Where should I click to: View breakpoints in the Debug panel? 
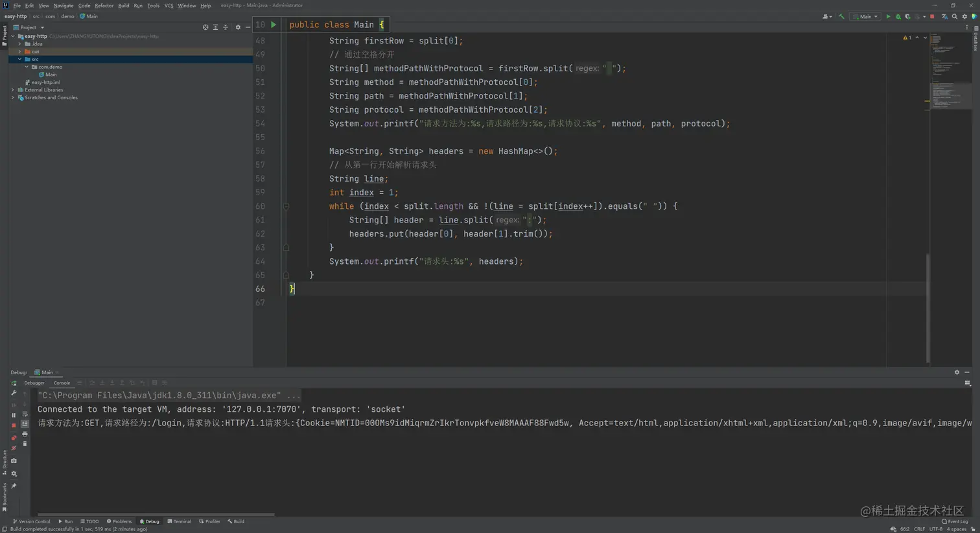coord(14,438)
